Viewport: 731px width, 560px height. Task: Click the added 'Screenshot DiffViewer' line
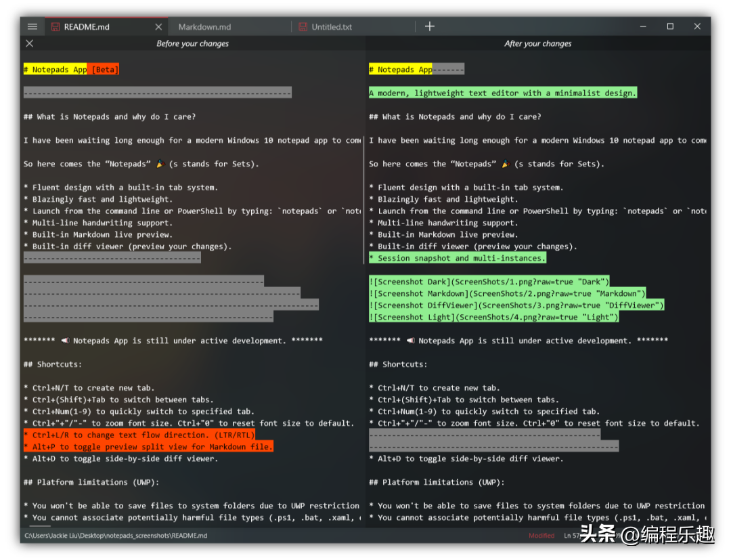click(516, 305)
